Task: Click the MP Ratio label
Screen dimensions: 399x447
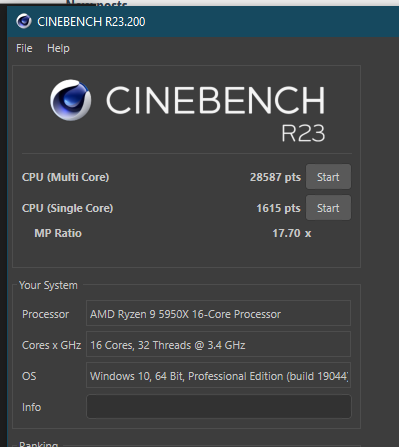Action: pyautogui.click(x=58, y=233)
